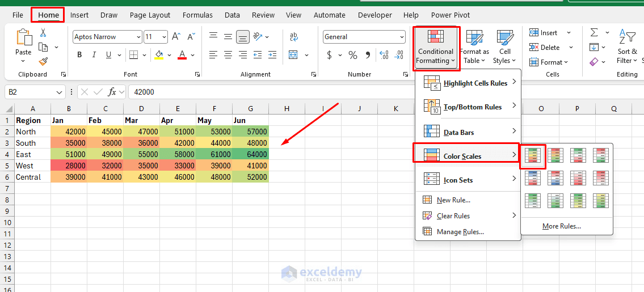Click the formula bar cancel X
Viewport: 644px width, 292px height.
coord(85,92)
